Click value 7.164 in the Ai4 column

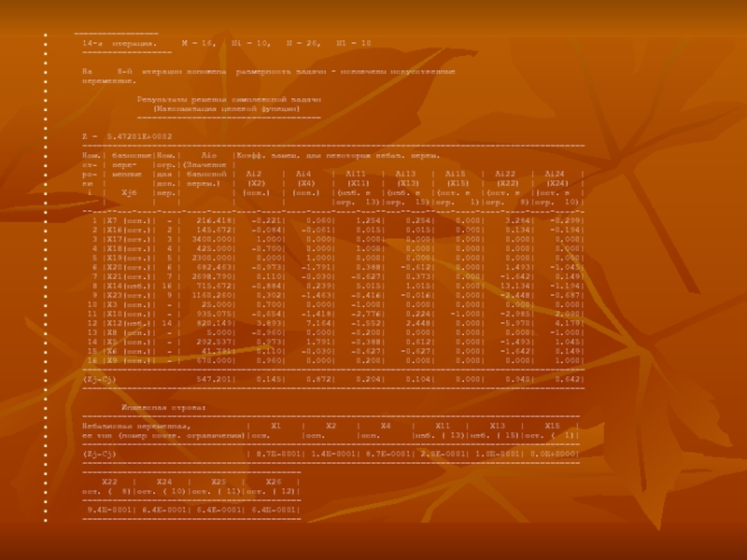(318, 323)
